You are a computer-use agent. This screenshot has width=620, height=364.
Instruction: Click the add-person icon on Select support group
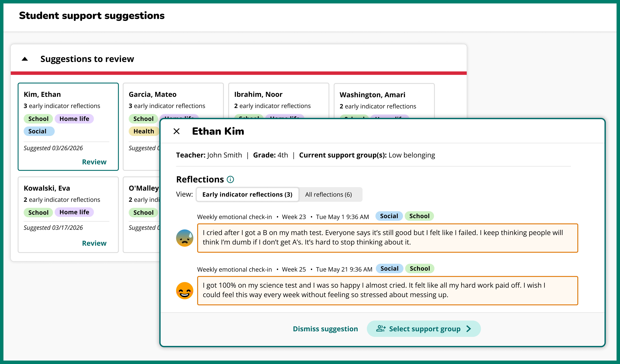click(381, 329)
